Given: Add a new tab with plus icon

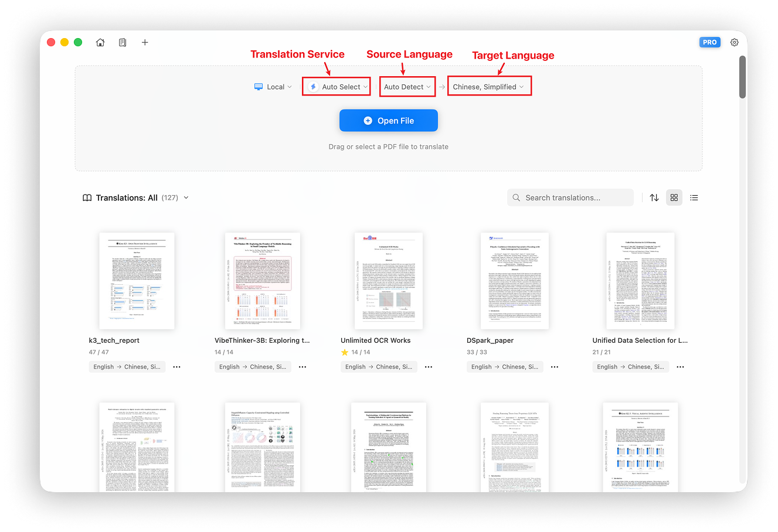Looking at the screenshot, I should (145, 42).
